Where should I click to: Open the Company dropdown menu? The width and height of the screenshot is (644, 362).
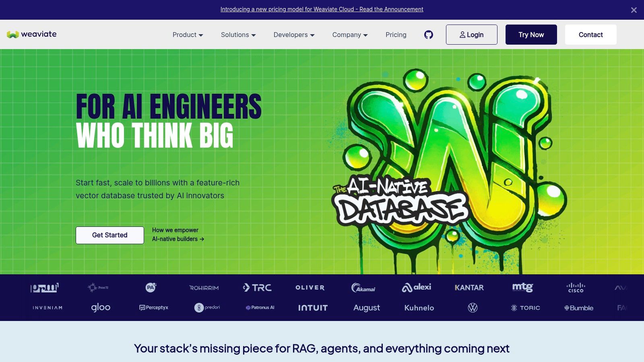pos(350,35)
